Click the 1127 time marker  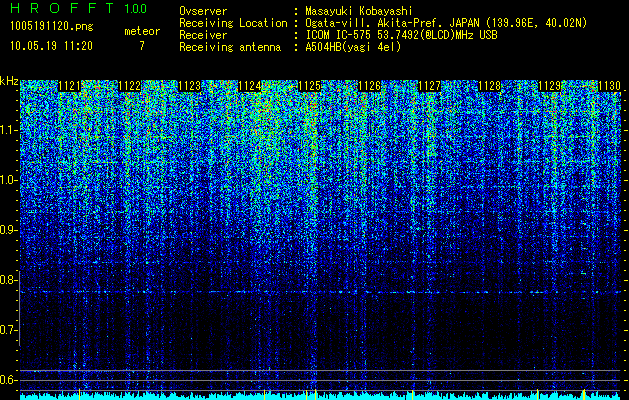tap(429, 86)
